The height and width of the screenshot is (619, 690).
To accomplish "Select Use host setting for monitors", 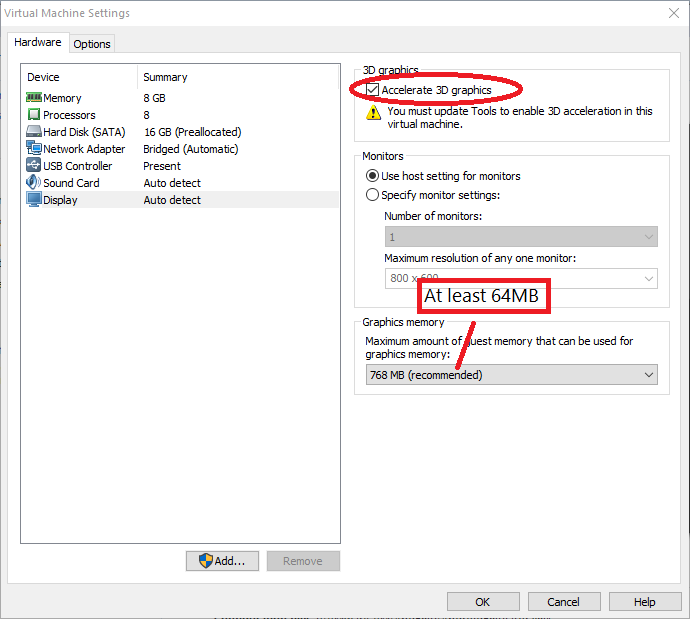I will coord(373,176).
